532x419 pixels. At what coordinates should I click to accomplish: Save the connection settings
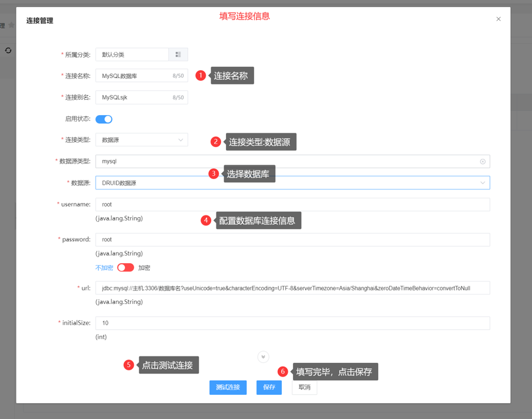coord(269,388)
